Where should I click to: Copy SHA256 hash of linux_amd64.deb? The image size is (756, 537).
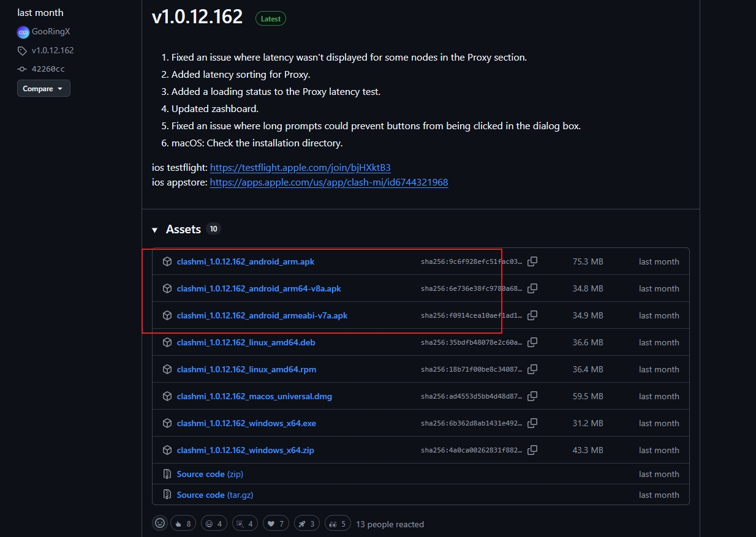(532, 342)
